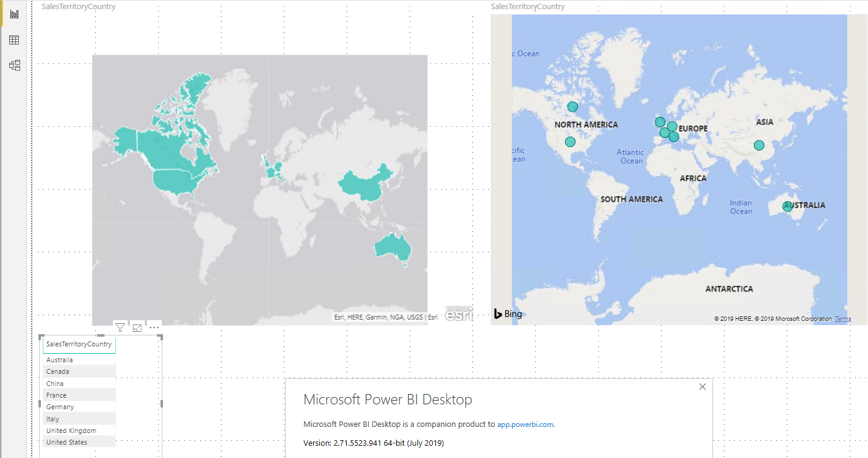Switch to the Data table view
The height and width of the screenshot is (458, 868).
pos(14,40)
